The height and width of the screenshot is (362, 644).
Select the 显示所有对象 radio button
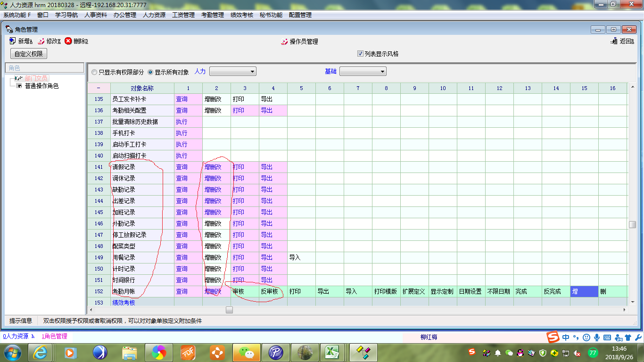pyautogui.click(x=150, y=72)
